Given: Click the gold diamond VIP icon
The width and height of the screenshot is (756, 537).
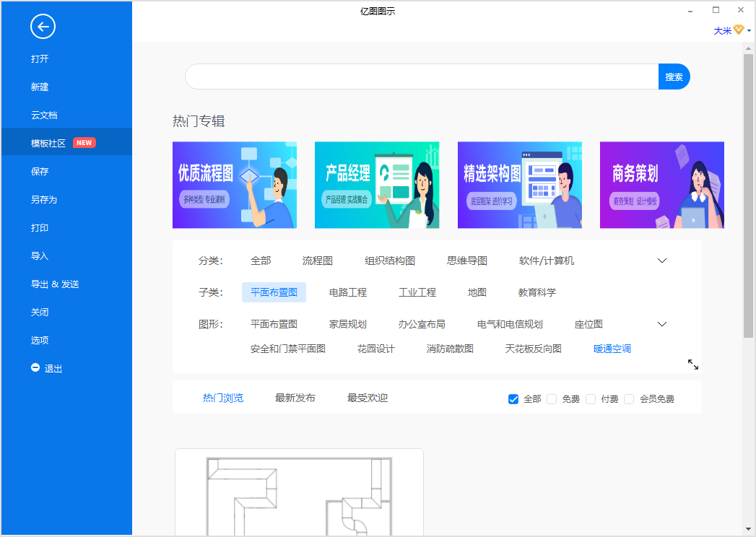Looking at the screenshot, I should pos(739,30).
